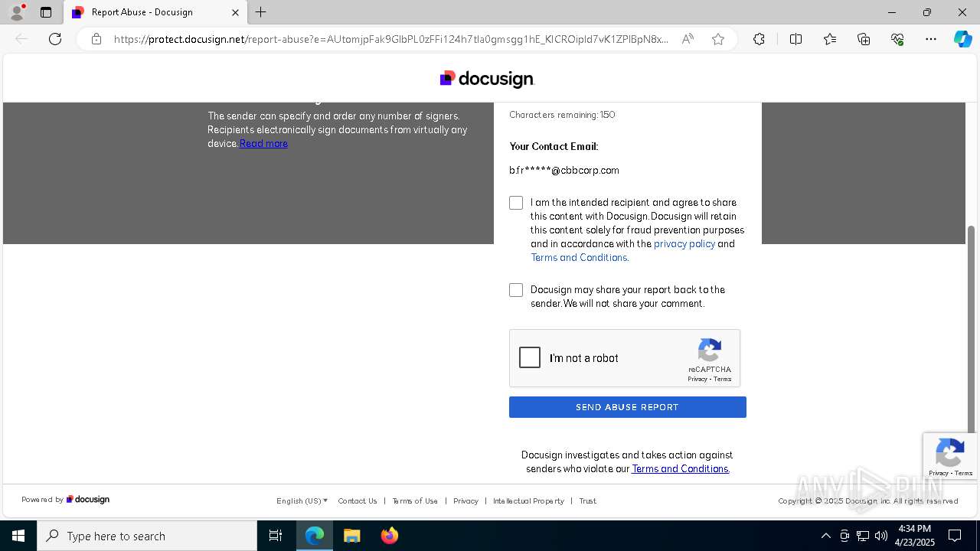Viewport: 980px width, 551px height.
Task: Open Settings and more menu
Action: click(931, 39)
